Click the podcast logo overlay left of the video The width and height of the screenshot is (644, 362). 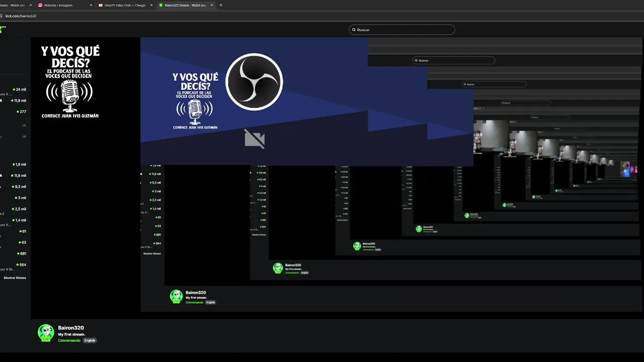coord(70,82)
